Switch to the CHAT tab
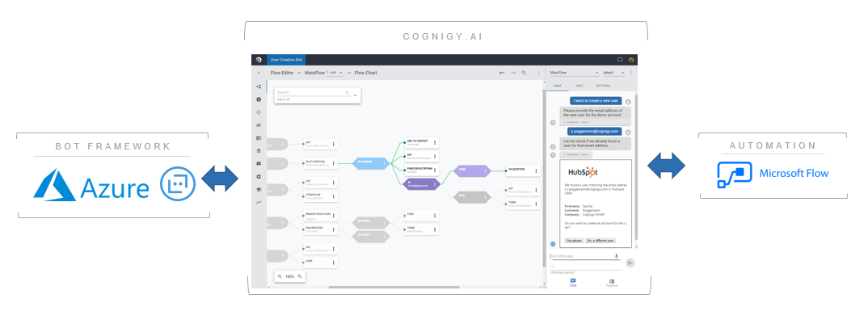 tap(558, 86)
